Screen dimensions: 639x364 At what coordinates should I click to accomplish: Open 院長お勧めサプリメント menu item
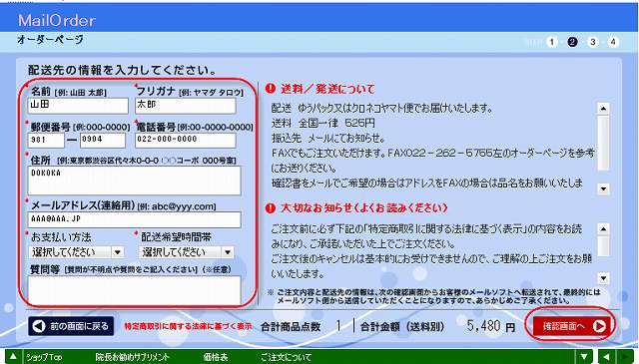point(133,357)
